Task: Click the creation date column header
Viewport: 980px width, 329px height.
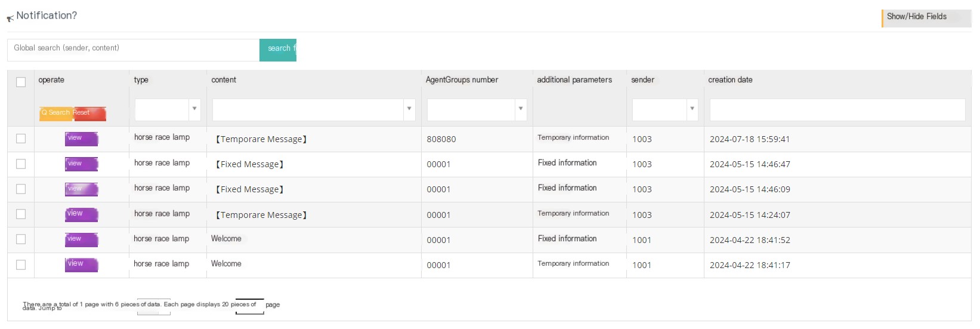Action: tap(730, 79)
